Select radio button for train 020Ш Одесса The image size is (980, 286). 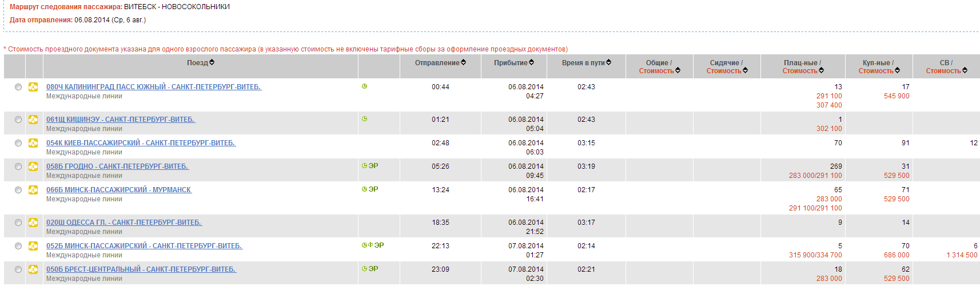coord(18,223)
